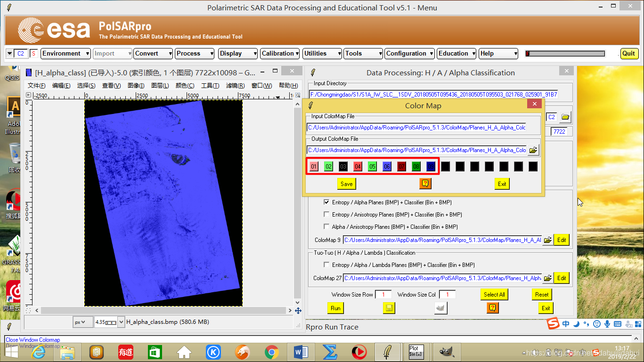Check Alpha / Anisotropy Planes classifier checkbox
Image resolution: width=644 pixels, height=362 pixels.
326,226
